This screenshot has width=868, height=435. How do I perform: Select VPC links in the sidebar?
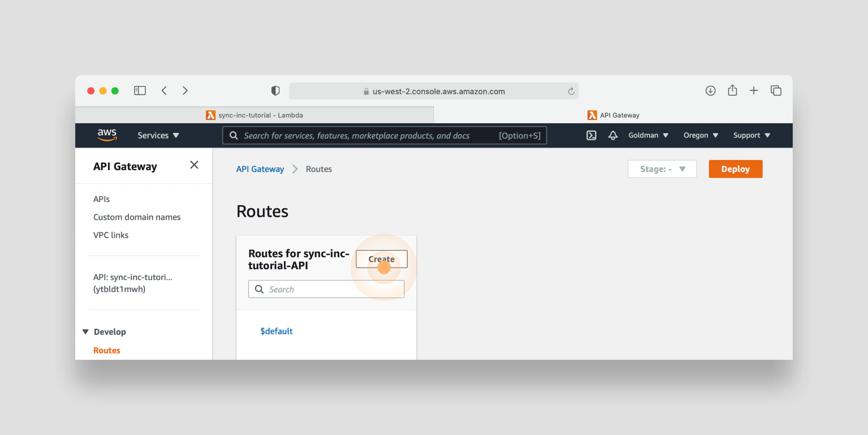(x=111, y=235)
